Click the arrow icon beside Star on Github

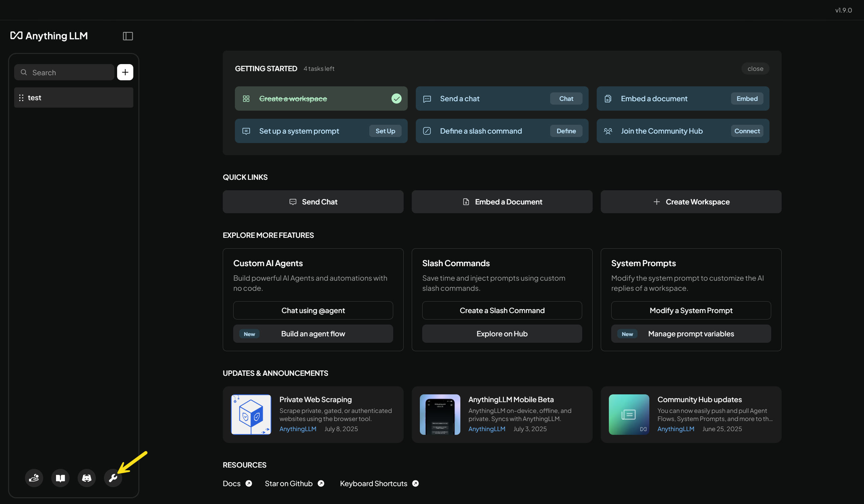pyautogui.click(x=321, y=483)
